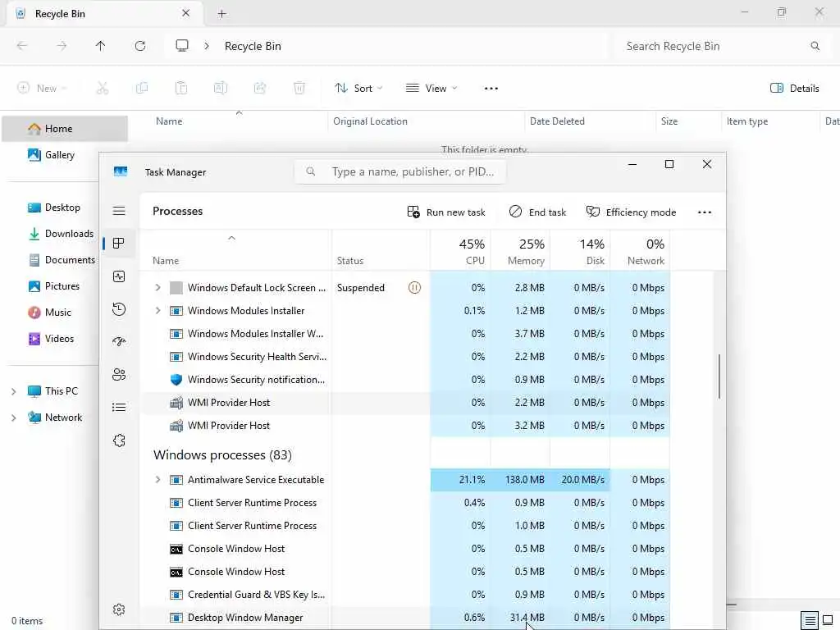Open Pictures in Explorer navigation pane
840x630 pixels.
tap(54, 286)
